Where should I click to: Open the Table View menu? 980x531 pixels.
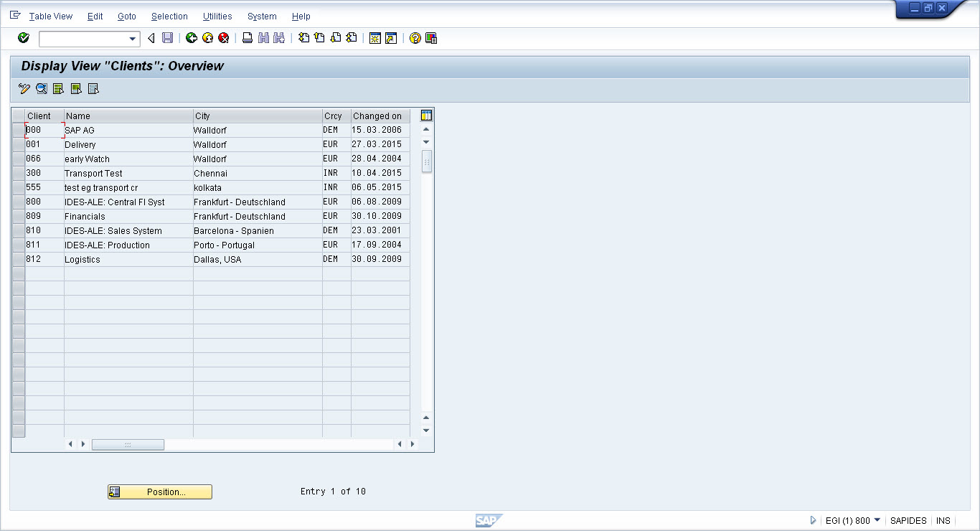[51, 16]
